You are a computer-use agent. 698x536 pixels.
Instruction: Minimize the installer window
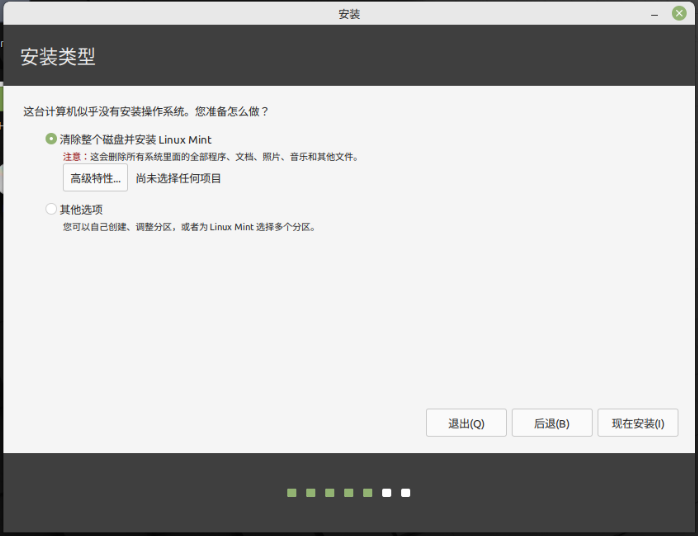tap(654, 14)
